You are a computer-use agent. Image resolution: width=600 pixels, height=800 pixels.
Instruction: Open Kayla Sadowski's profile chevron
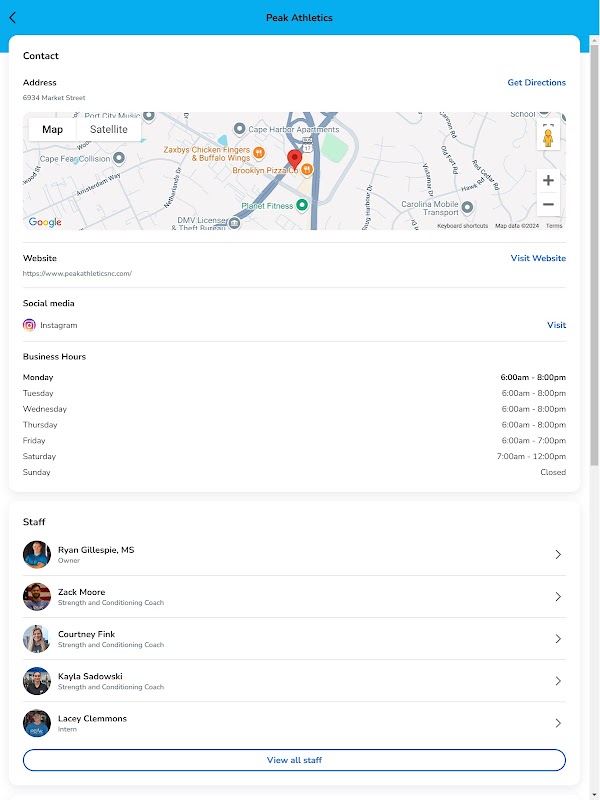(x=558, y=681)
